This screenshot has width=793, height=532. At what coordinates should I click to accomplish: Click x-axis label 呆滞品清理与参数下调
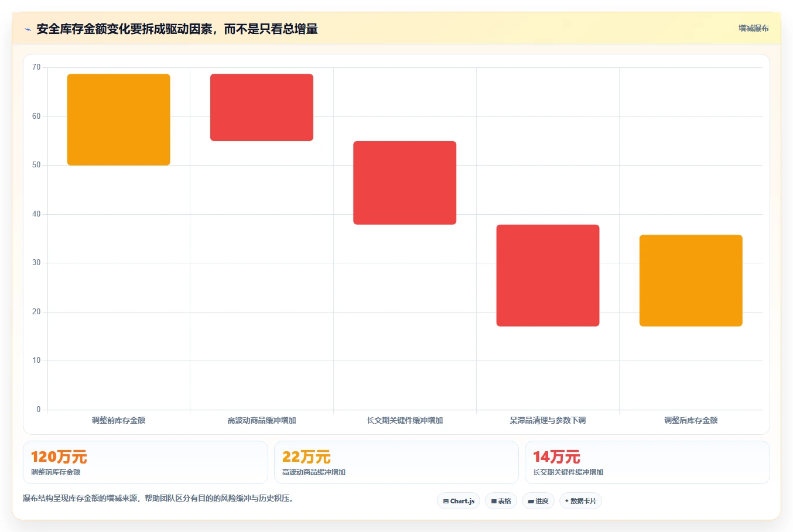click(548, 420)
